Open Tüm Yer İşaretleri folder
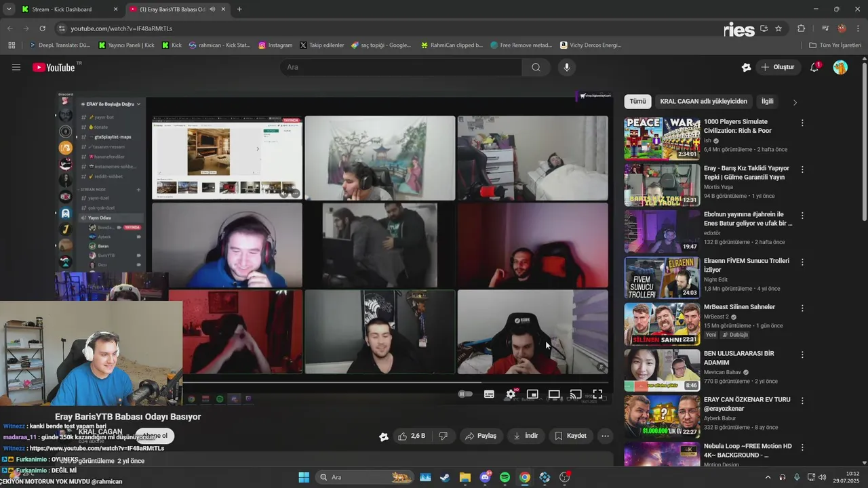 tap(835, 45)
